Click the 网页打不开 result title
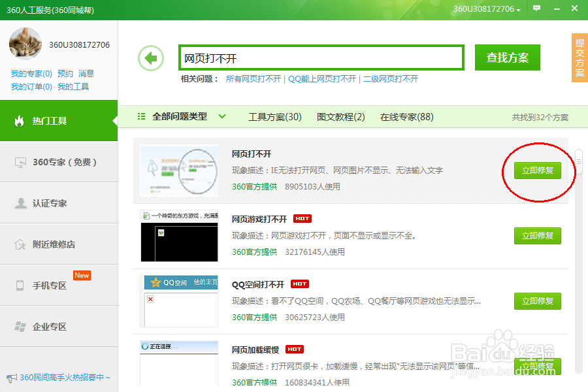588x392 pixels. pyautogui.click(x=252, y=154)
